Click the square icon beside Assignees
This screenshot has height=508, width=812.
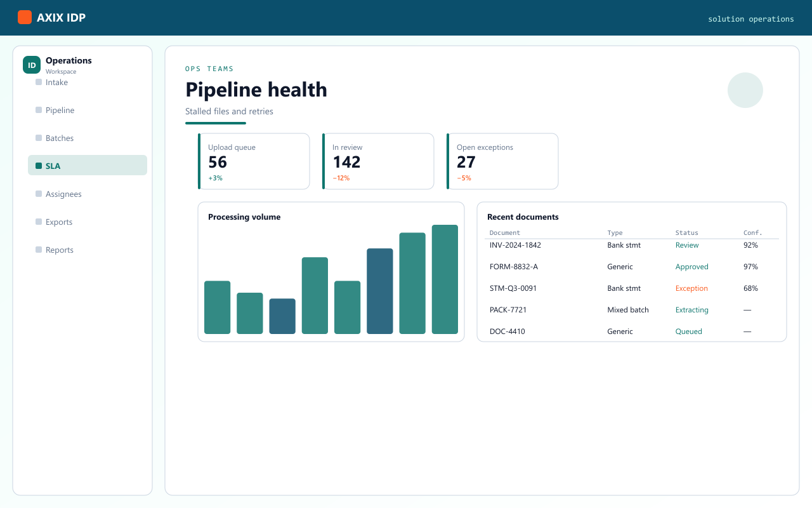coord(39,194)
